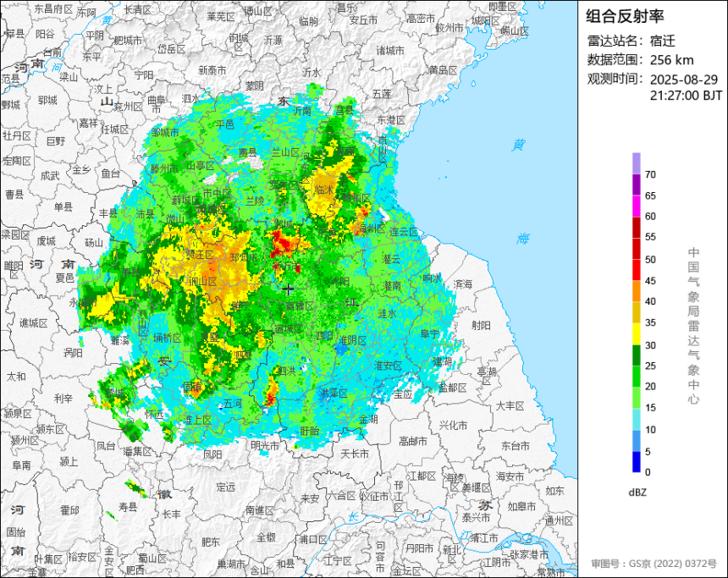Click the 临沭 label on the map
This screenshot has height=578, width=728.
[x=323, y=190]
